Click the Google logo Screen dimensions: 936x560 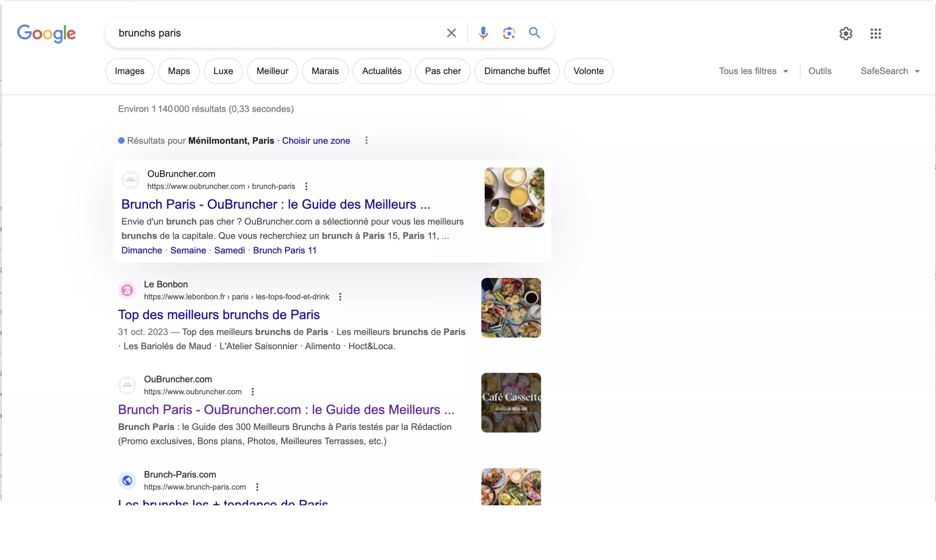(x=46, y=34)
